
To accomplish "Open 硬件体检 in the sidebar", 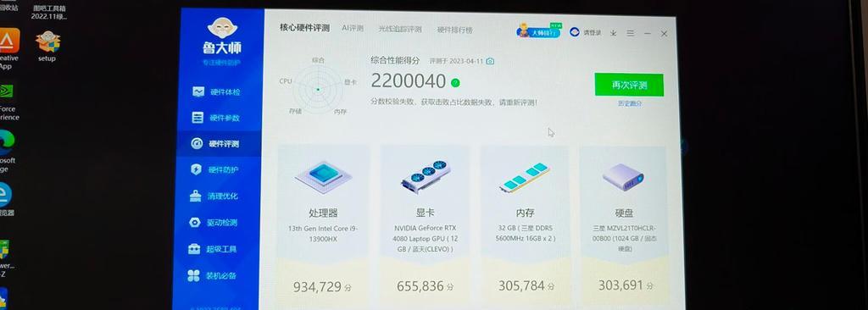I will point(216,91).
